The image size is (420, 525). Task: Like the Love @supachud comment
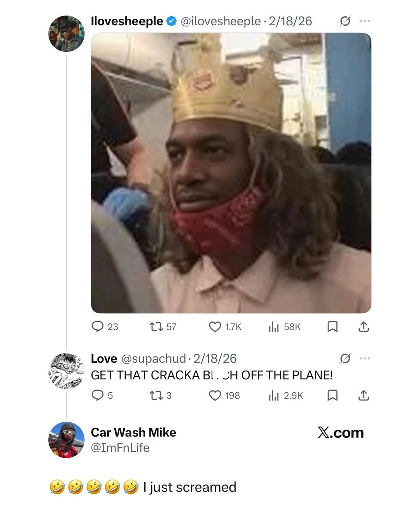pos(215,395)
